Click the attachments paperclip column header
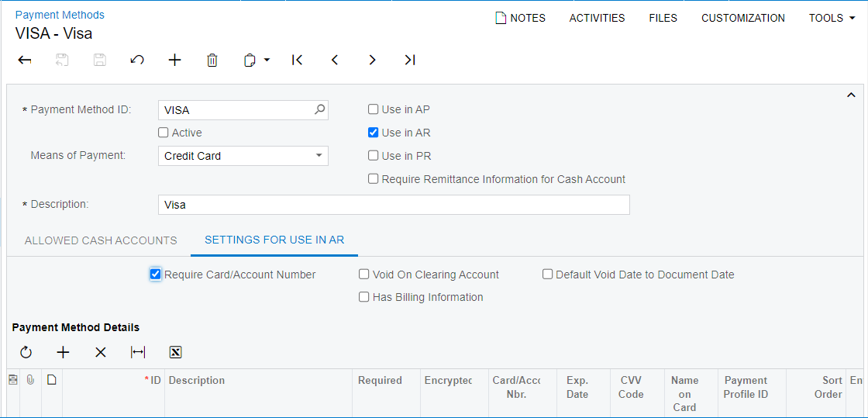 pos(30,380)
